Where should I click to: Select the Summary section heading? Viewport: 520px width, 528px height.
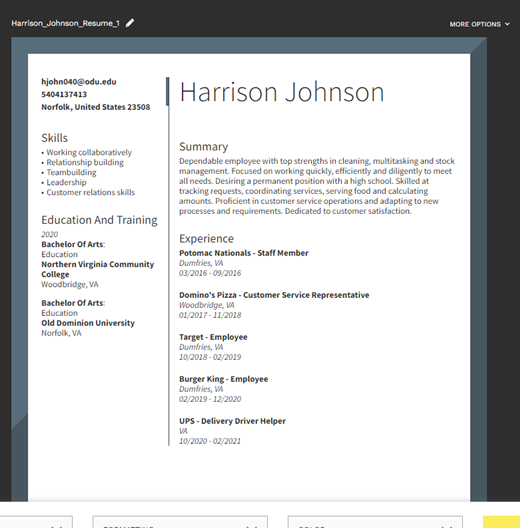pyautogui.click(x=203, y=147)
